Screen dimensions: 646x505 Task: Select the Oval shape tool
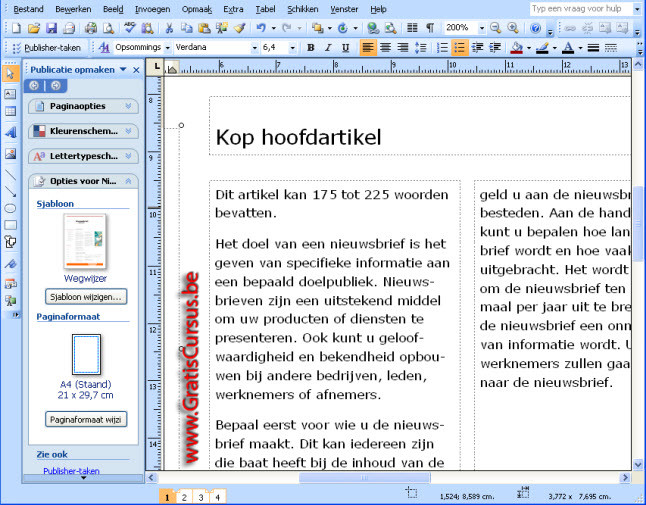(10, 208)
